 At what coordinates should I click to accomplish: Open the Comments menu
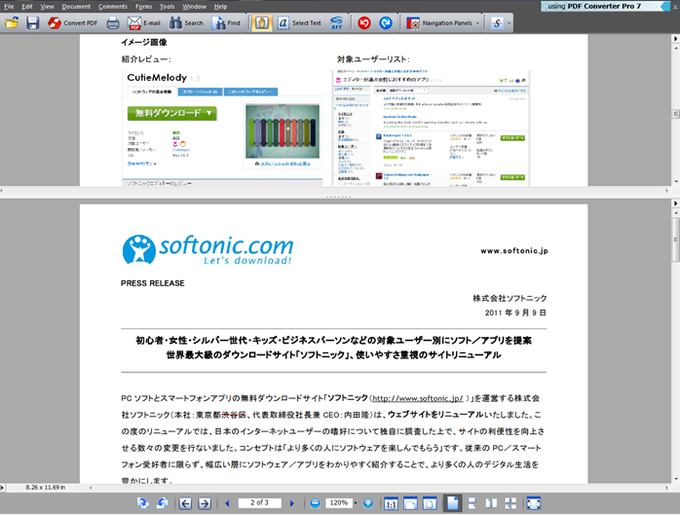click(x=113, y=7)
